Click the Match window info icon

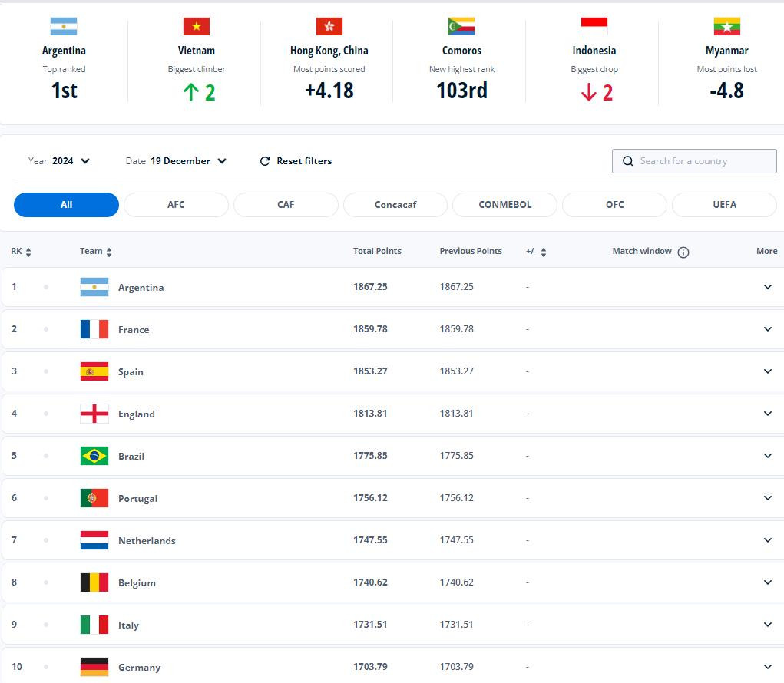pos(683,252)
